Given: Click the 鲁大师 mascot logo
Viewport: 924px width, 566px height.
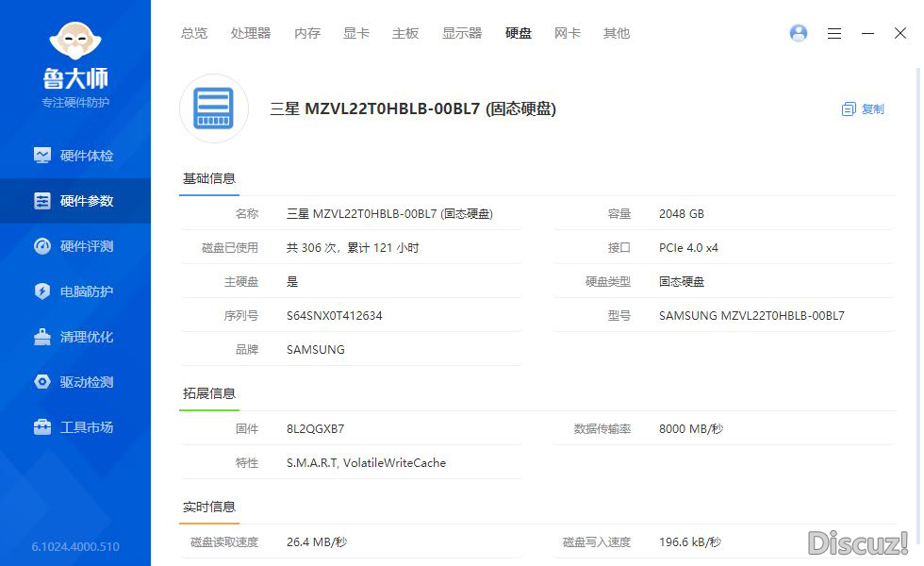Looking at the screenshot, I should tap(75, 41).
